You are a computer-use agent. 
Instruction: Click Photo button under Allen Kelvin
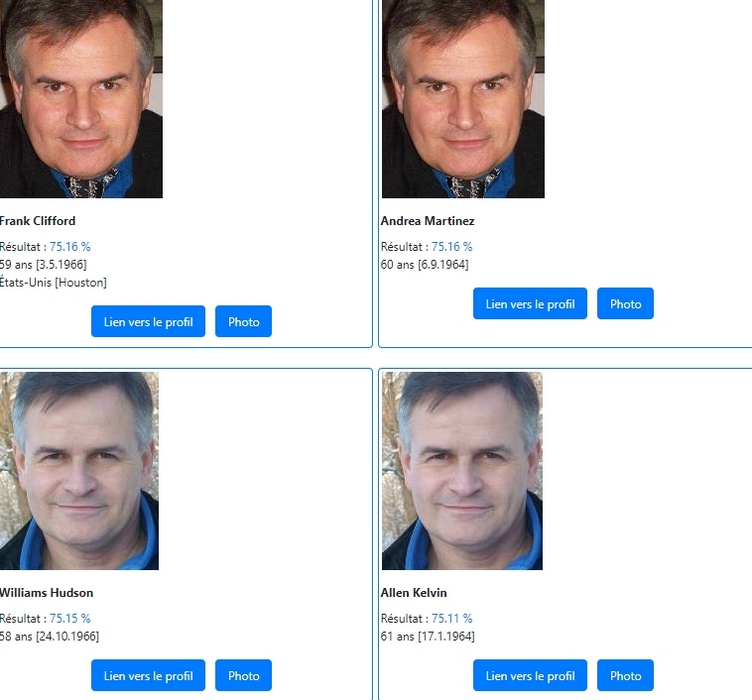(625, 675)
